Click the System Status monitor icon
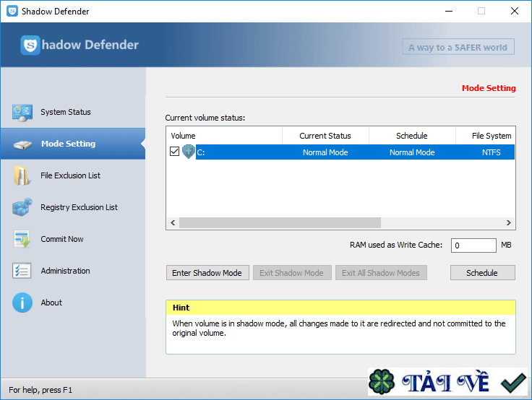Image resolution: width=532 pixels, height=400 pixels. [x=22, y=113]
